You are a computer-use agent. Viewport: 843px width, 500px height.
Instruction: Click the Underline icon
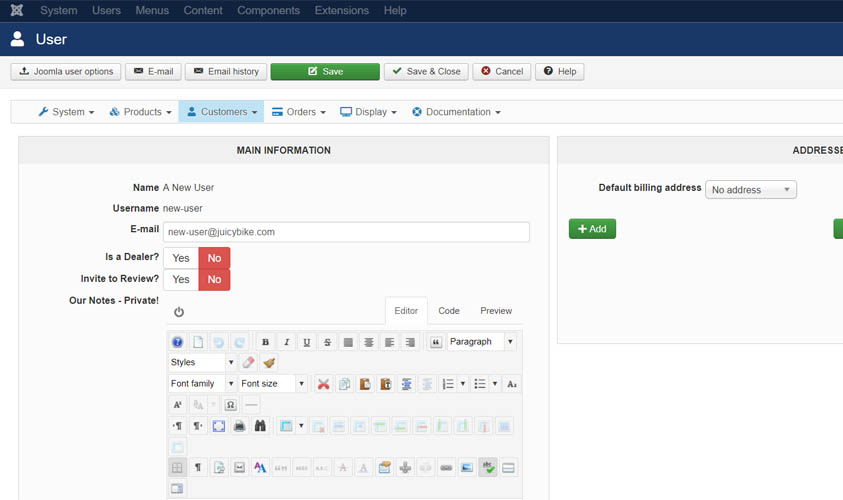click(306, 342)
